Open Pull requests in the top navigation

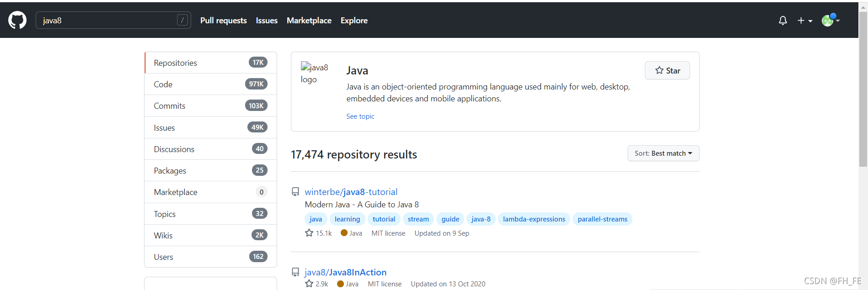click(x=223, y=21)
